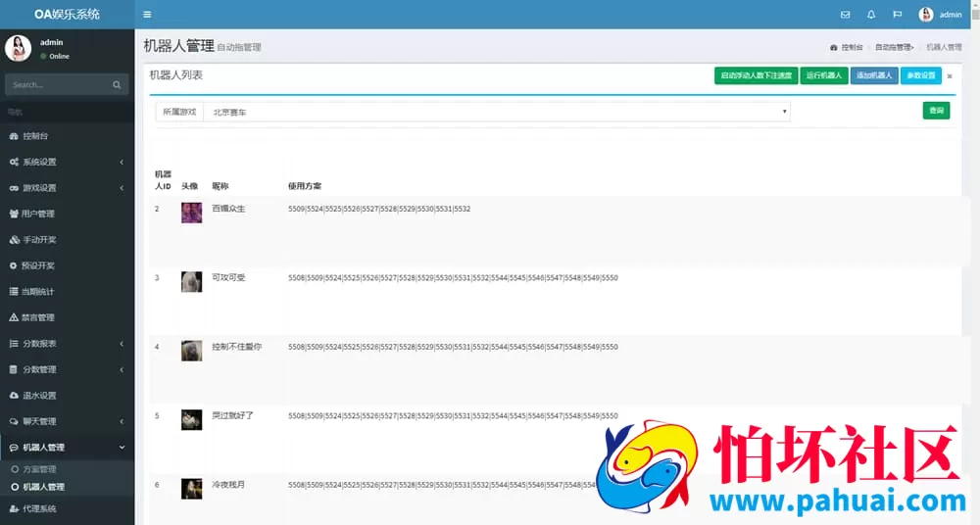Viewport: 980px width, 525px height.
Task: Click the search magnifier icon in sidebar
Action: tap(117, 85)
